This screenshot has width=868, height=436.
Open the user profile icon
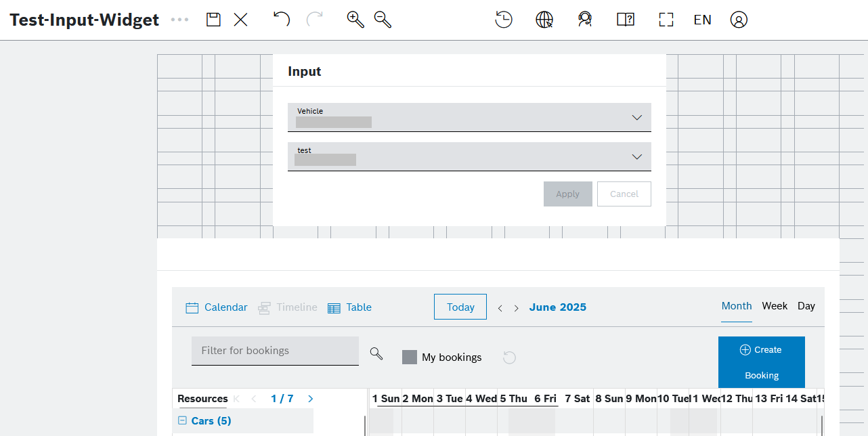click(739, 20)
